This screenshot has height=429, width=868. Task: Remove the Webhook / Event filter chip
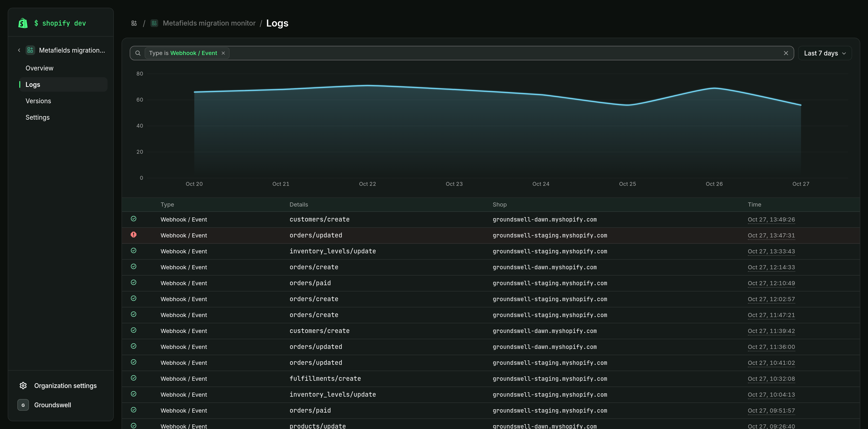223,53
